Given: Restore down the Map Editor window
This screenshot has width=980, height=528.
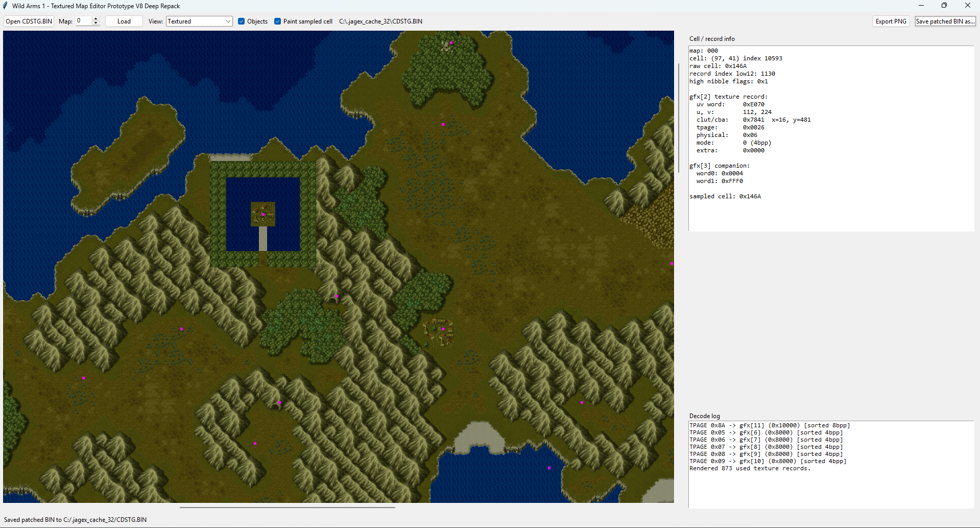Looking at the screenshot, I should (x=944, y=6).
